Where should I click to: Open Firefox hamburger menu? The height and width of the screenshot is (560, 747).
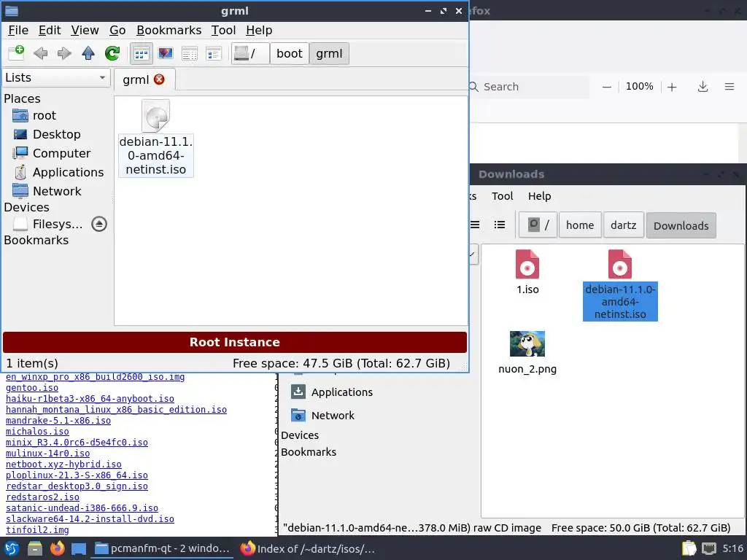[729, 87]
